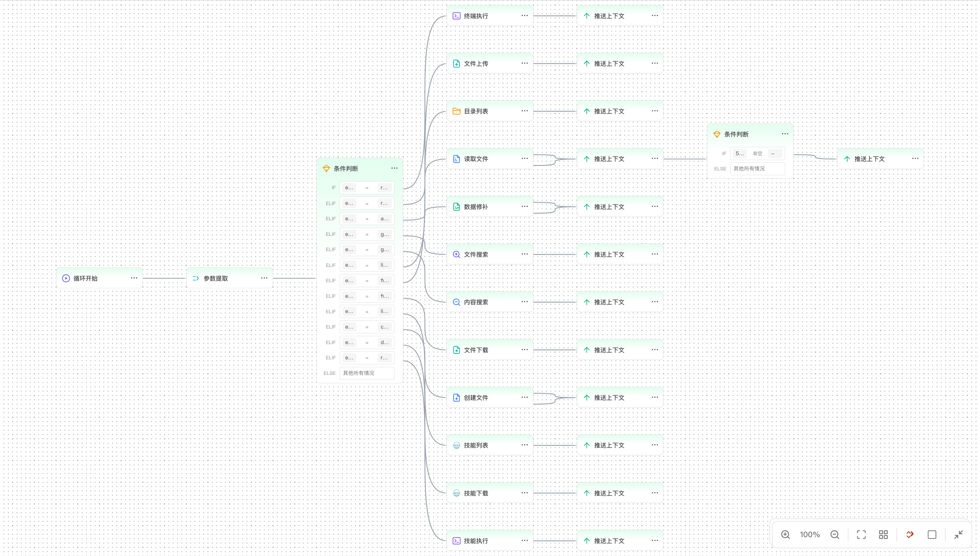Click the 文件搜索 magnifier node icon

pos(456,254)
